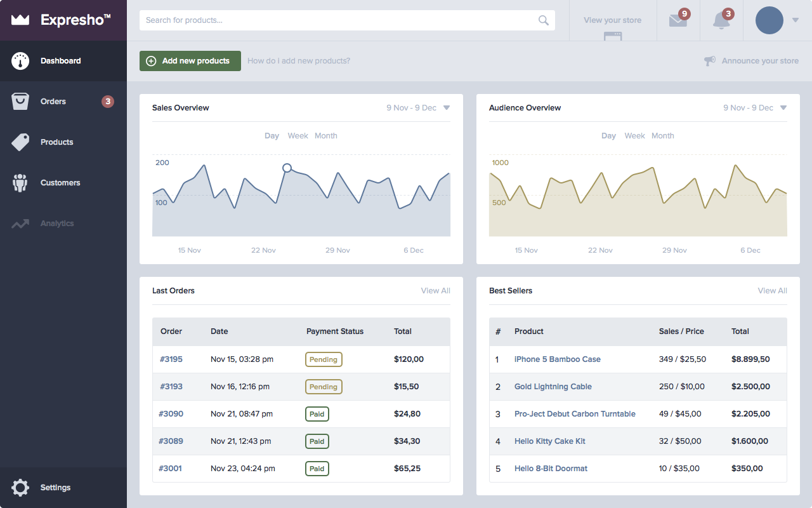Click the Sales Overview panel title
This screenshot has height=508, width=812.
[x=181, y=108]
